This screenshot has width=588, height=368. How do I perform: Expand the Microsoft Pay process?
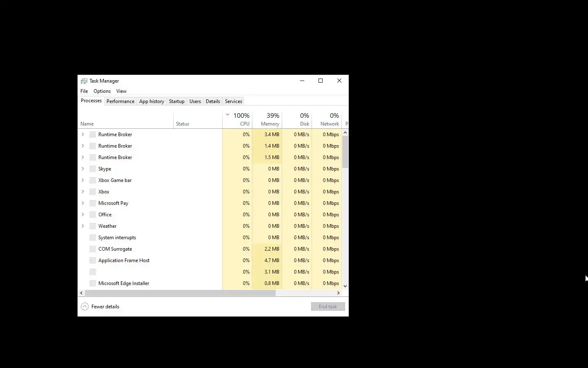83,203
